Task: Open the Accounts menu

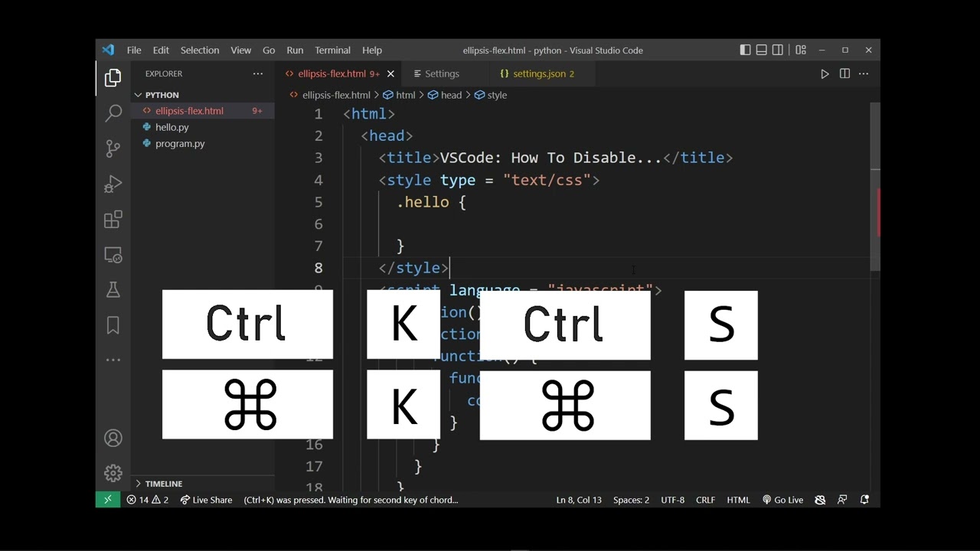Action: [113, 439]
